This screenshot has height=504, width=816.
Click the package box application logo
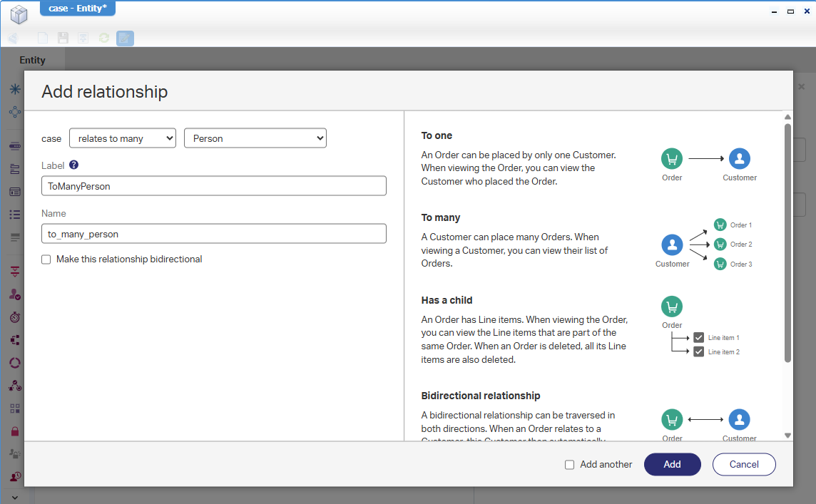pyautogui.click(x=19, y=14)
